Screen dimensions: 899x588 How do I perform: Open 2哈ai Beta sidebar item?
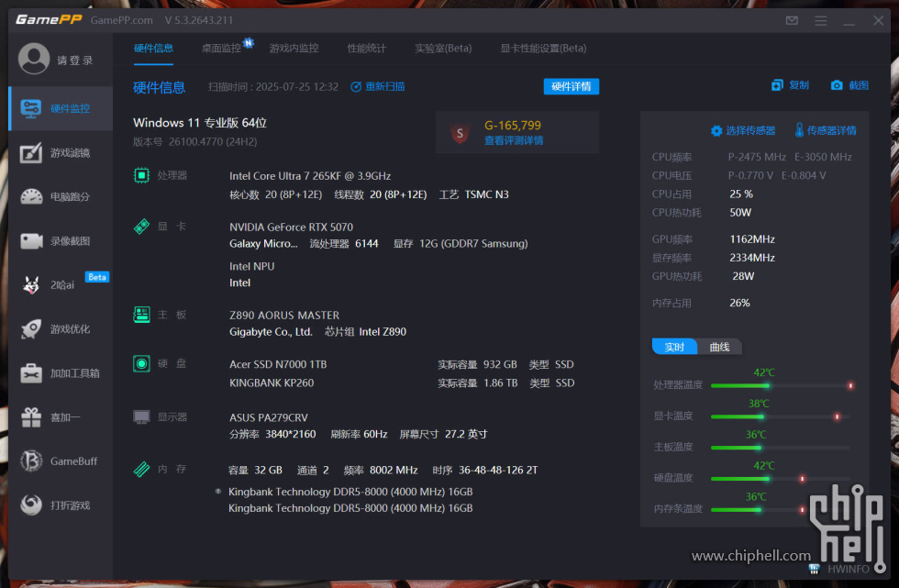point(61,285)
